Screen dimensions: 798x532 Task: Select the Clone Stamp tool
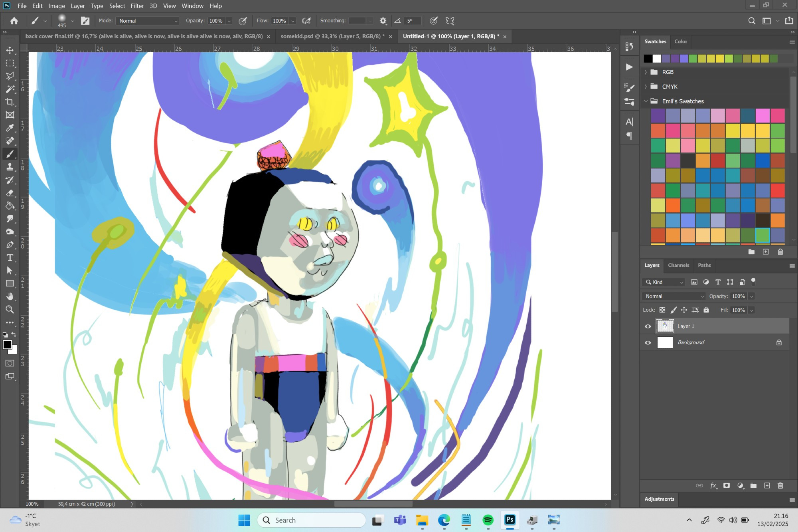(10, 167)
